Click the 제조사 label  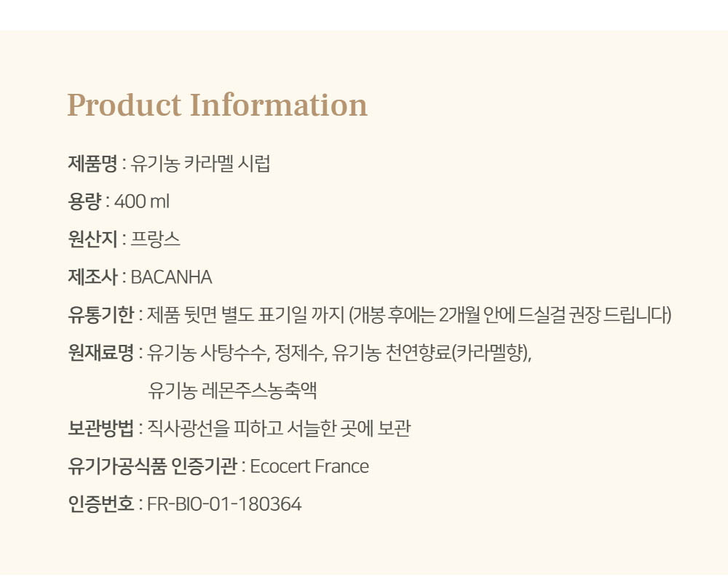92,276
